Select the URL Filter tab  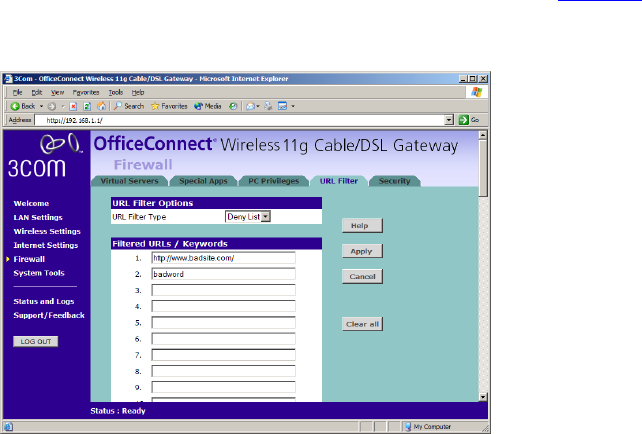[x=339, y=181]
